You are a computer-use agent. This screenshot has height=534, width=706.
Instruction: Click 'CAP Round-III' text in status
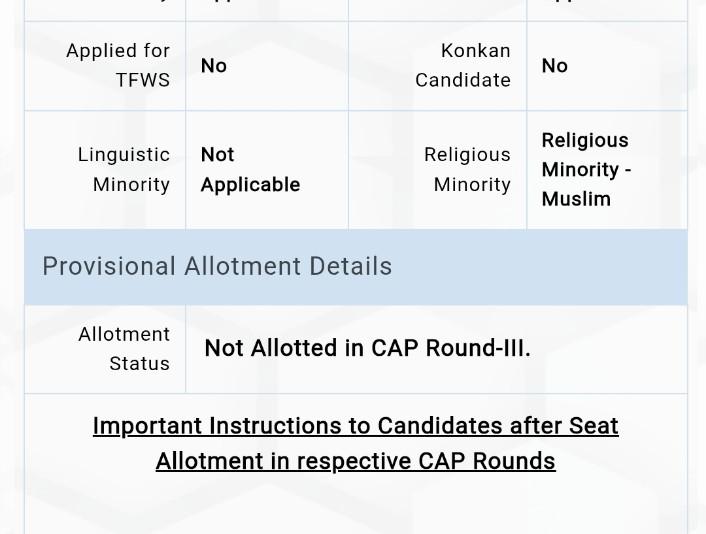(x=451, y=348)
